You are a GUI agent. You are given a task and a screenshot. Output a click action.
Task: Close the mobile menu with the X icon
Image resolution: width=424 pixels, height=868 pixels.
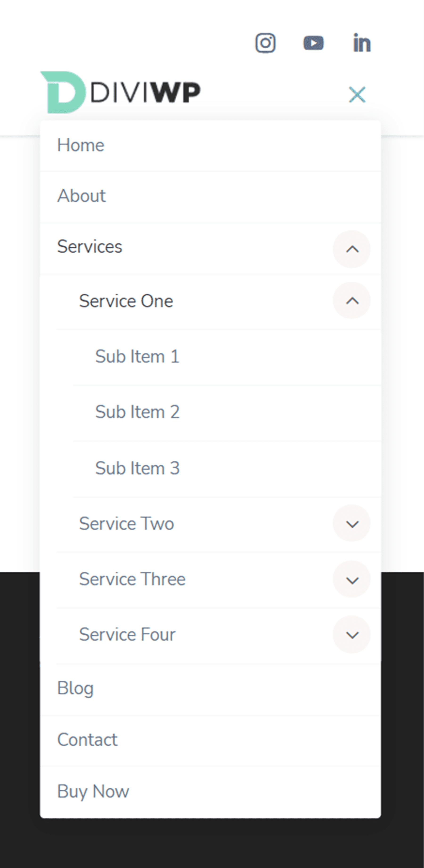coord(357,95)
